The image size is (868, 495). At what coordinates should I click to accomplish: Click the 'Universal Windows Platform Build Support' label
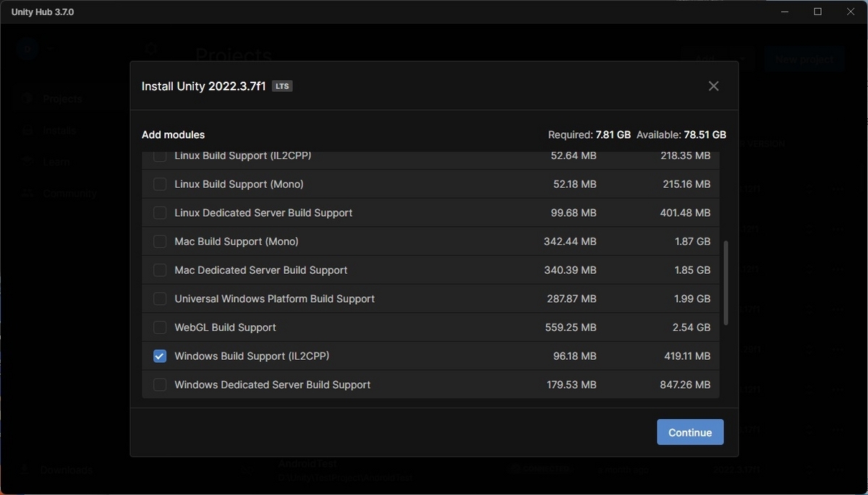click(x=275, y=298)
